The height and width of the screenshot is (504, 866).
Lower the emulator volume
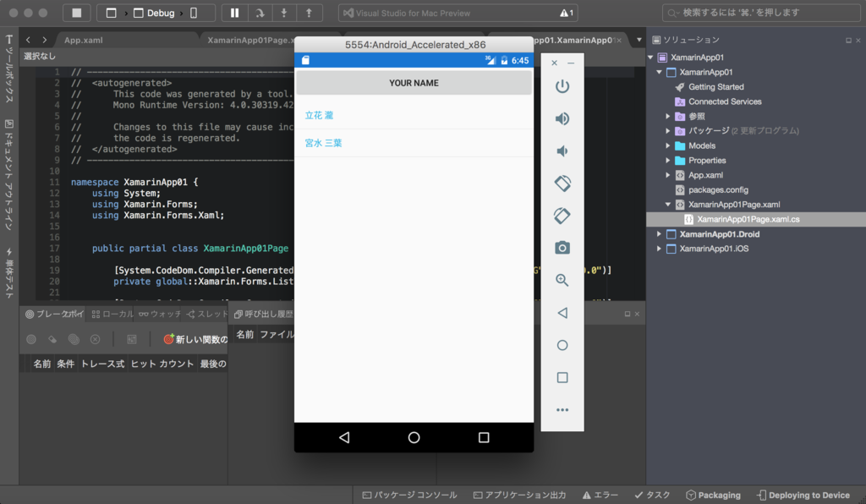tap(562, 151)
